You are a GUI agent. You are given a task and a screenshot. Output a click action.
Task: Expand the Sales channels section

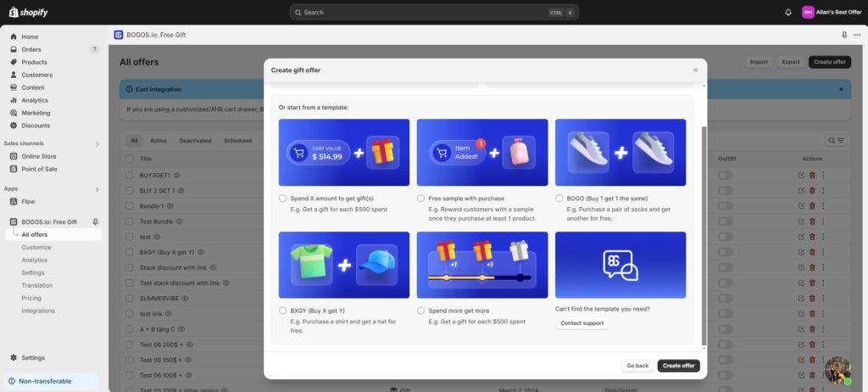[97, 144]
